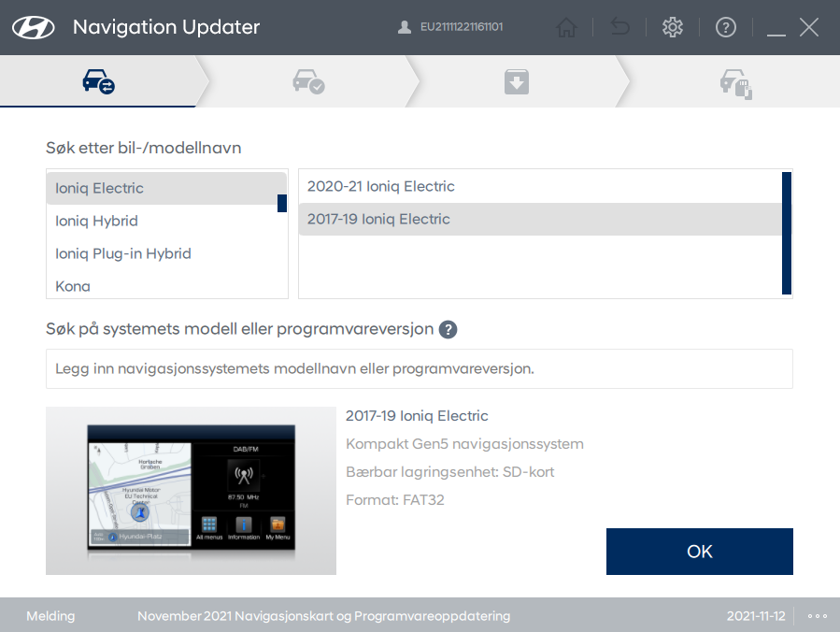This screenshot has height=632, width=840.
Task: Click the Søk etter bil-/modellnavn heading
Action: pyautogui.click(x=144, y=148)
